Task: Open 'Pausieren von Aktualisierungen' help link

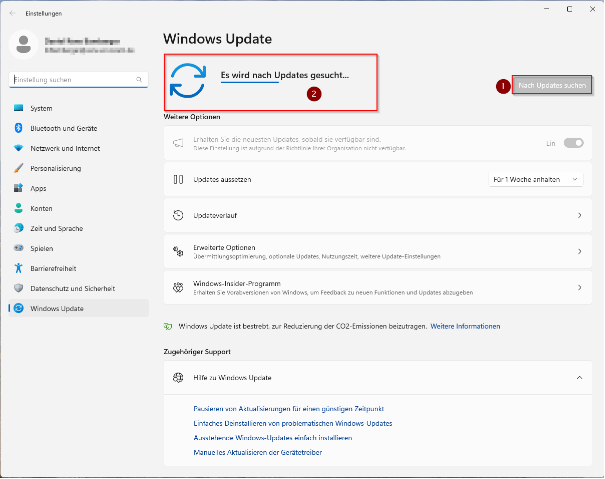Action: [x=289, y=409]
